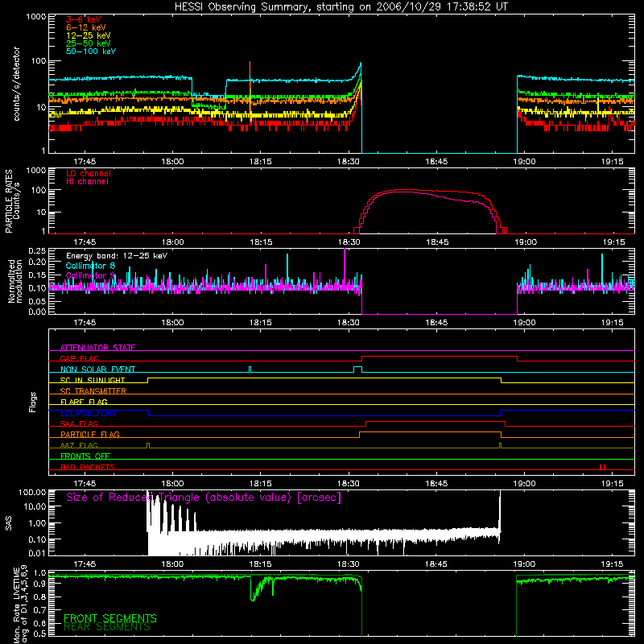Click the SC TRANSMITTER flag label
644x644 pixels.
pos(93,390)
